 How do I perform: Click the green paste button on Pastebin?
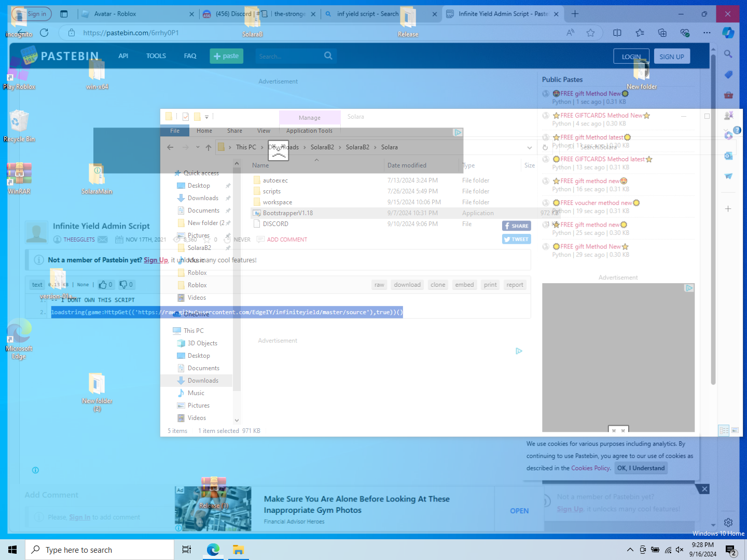tap(226, 56)
